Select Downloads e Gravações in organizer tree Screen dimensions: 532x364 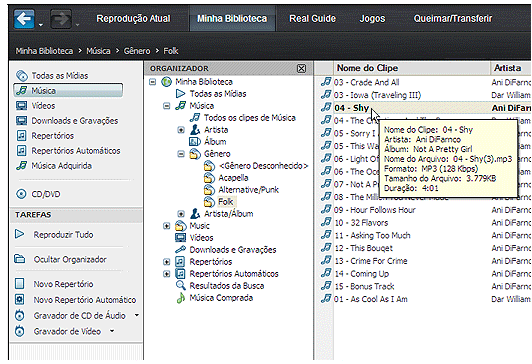(x=226, y=250)
